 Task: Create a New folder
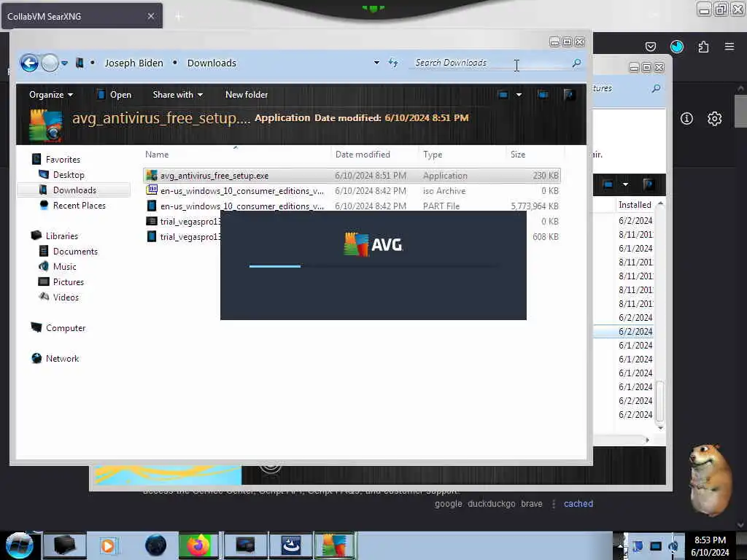tap(247, 95)
